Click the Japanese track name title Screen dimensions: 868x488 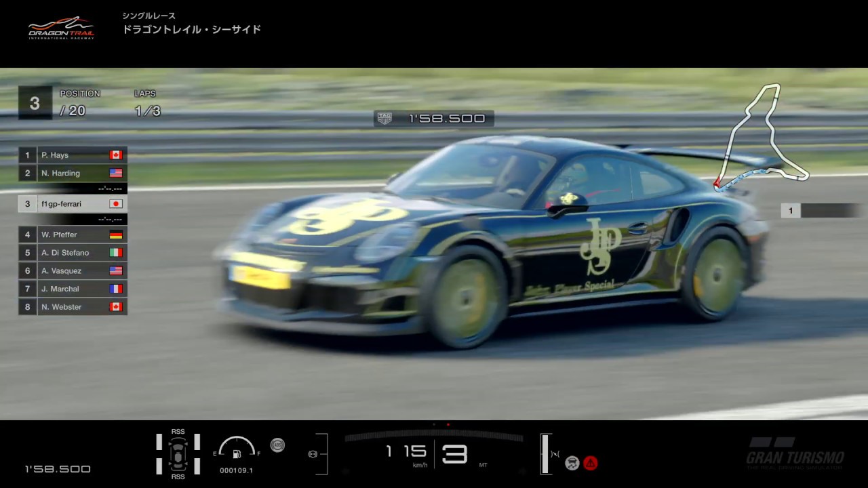(x=192, y=30)
